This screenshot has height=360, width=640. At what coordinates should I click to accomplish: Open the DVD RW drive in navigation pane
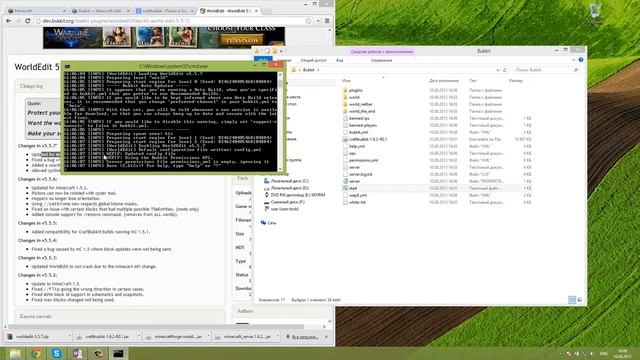298,195
